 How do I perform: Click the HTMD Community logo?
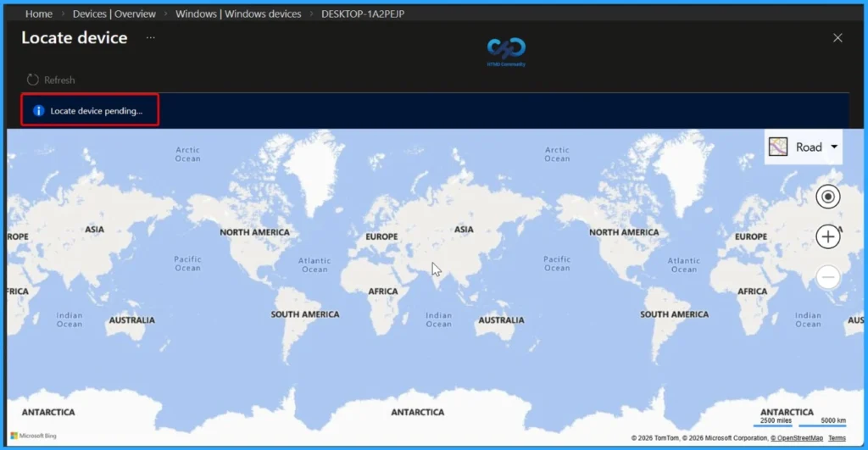coord(506,52)
